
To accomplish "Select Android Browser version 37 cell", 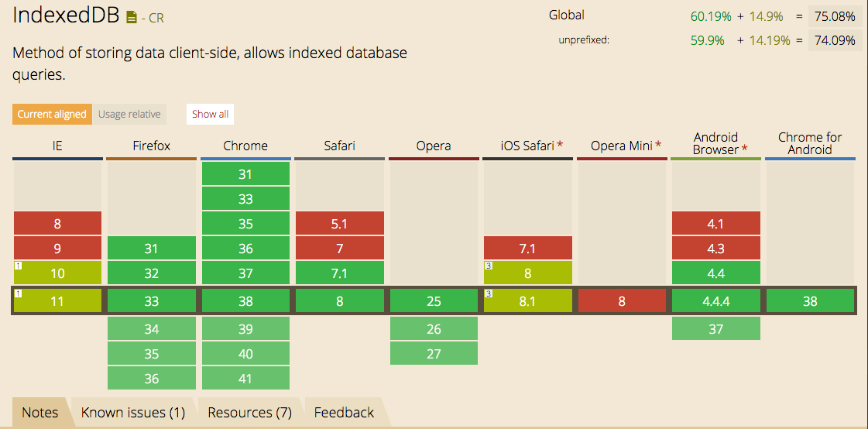I will click(x=716, y=328).
